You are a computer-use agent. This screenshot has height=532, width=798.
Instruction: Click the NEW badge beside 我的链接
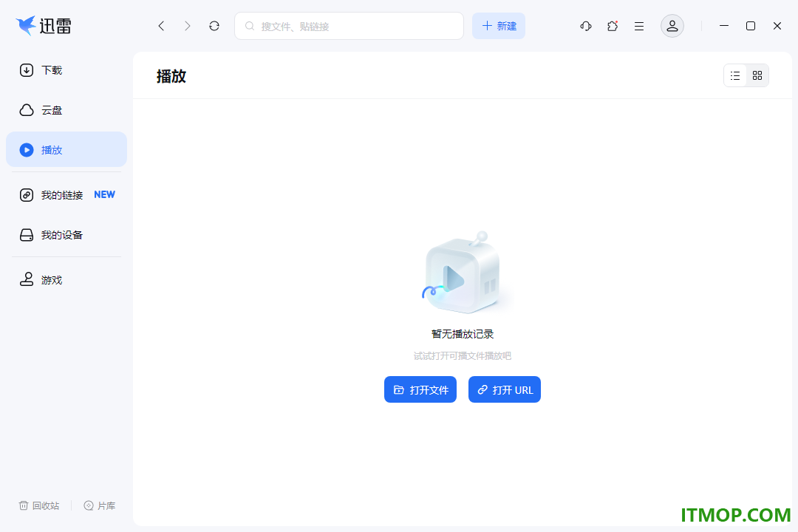pyautogui.click(x=104, y=194)
